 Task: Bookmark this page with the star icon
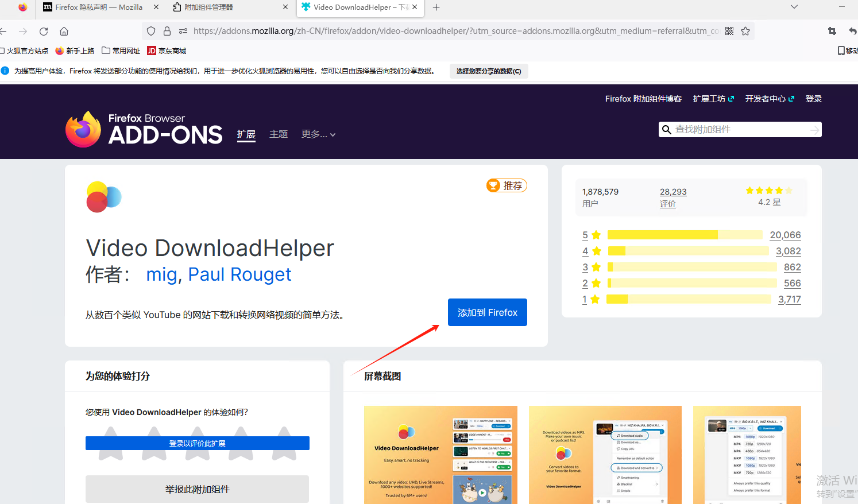point(745,31)
